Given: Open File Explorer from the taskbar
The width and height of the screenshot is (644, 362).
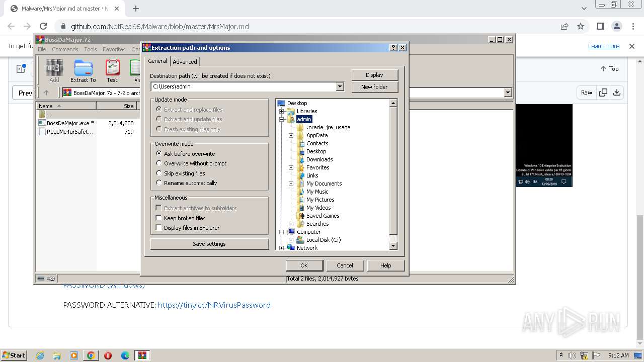Looking at the screenshot, I should click(57, 355).
